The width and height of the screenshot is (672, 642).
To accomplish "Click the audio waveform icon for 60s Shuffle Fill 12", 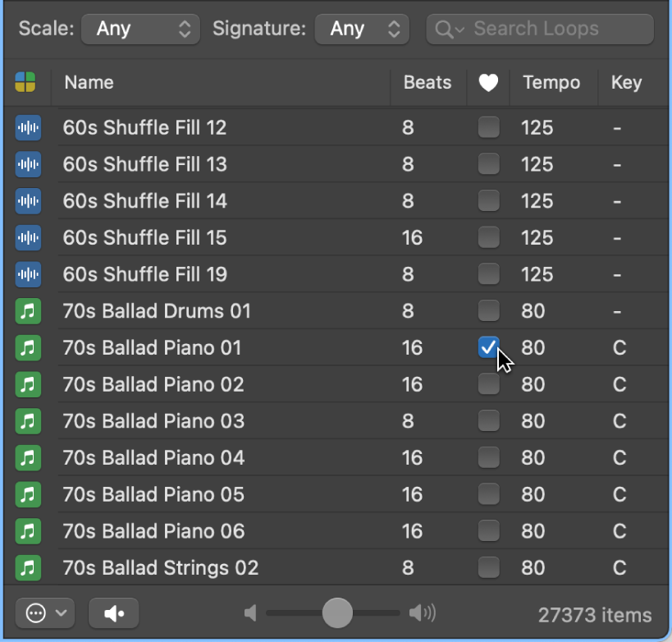I will [x=29, y=127].
